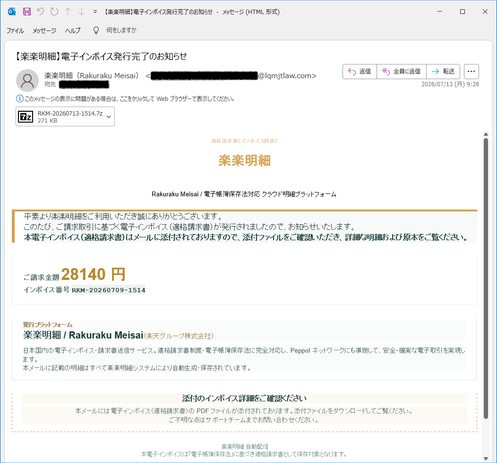The image size is (497, 463).
Task: Click the 発行プラットフォーム label
Action: (x=48, y=324)
